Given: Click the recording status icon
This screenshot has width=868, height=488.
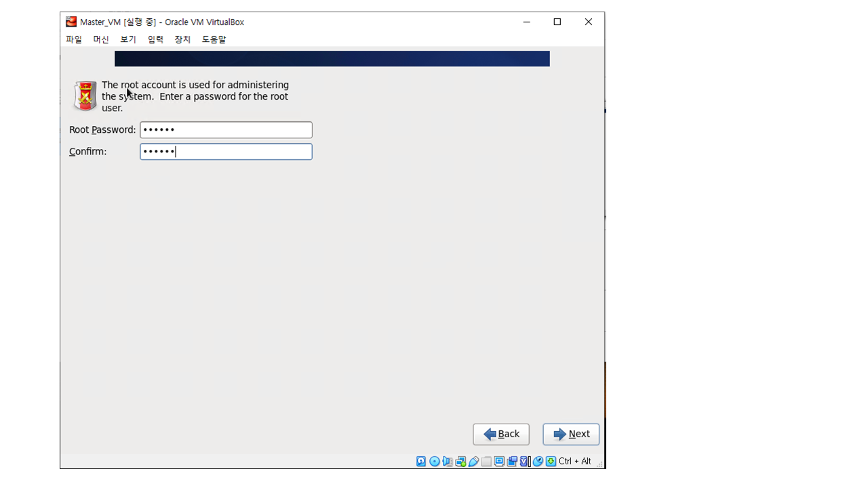Looking at the screenshot, I should coord(512,462).
